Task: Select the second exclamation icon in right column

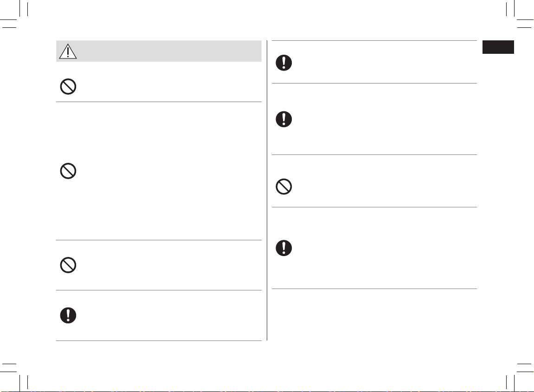Action: click(x=283, y=119)
